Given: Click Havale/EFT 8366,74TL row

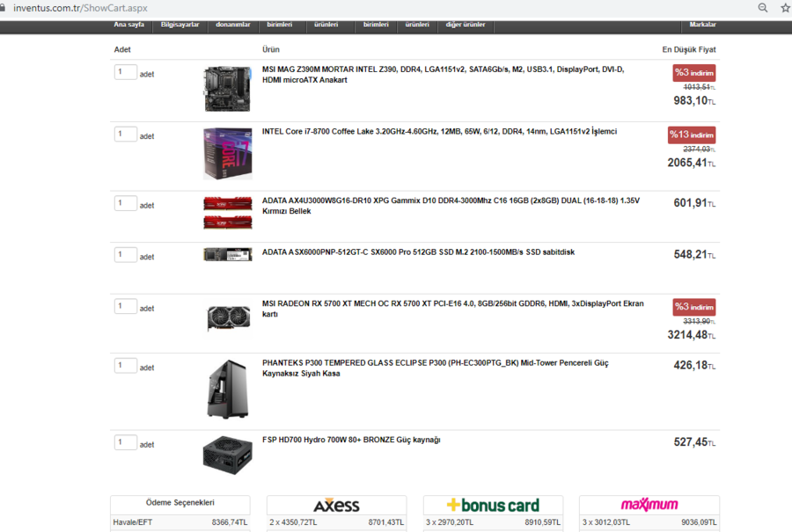Looking at the screenshot, I should click(x=180, y=522).
